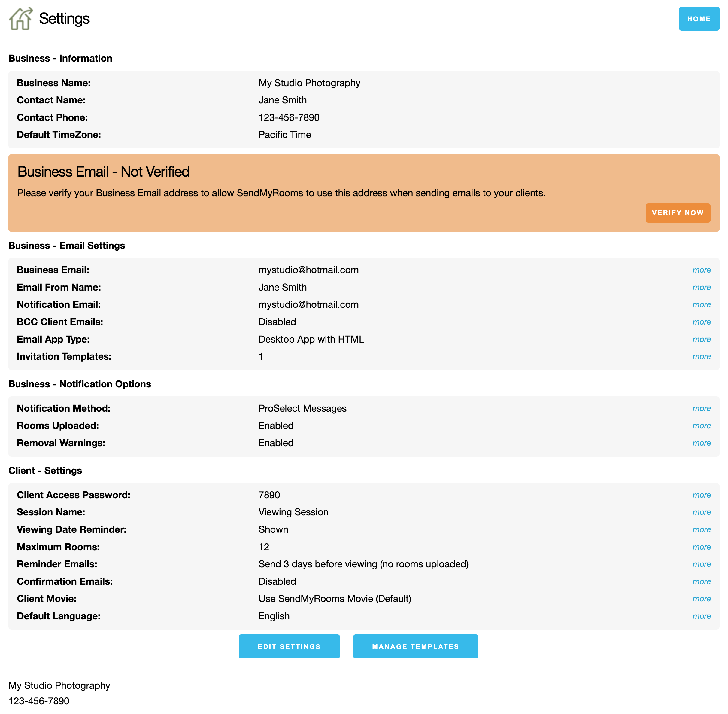Click the Verify Now button
The image size is (728, 714).
pos(677,213)
